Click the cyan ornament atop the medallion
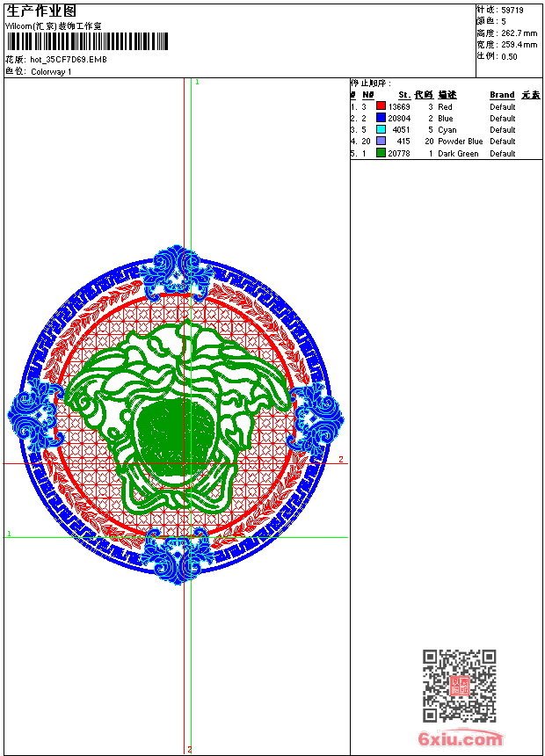The height and width of the screenshot is (756, 545). pos(177,273)
